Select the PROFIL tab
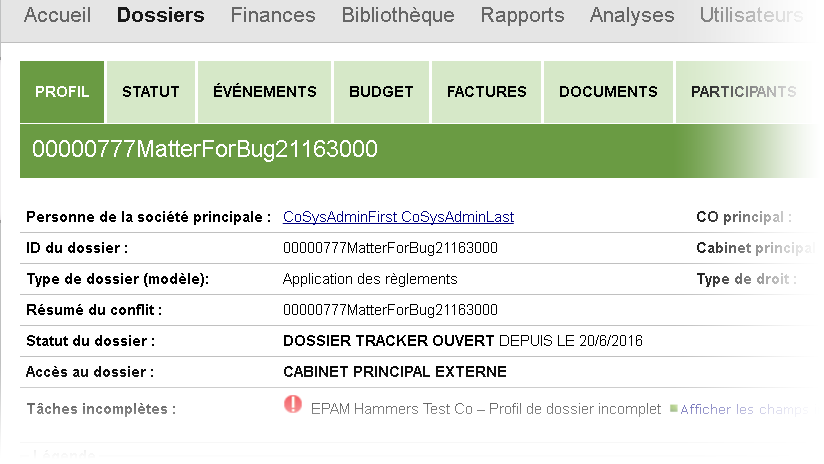The image size is (824, 464). (62, 92)
